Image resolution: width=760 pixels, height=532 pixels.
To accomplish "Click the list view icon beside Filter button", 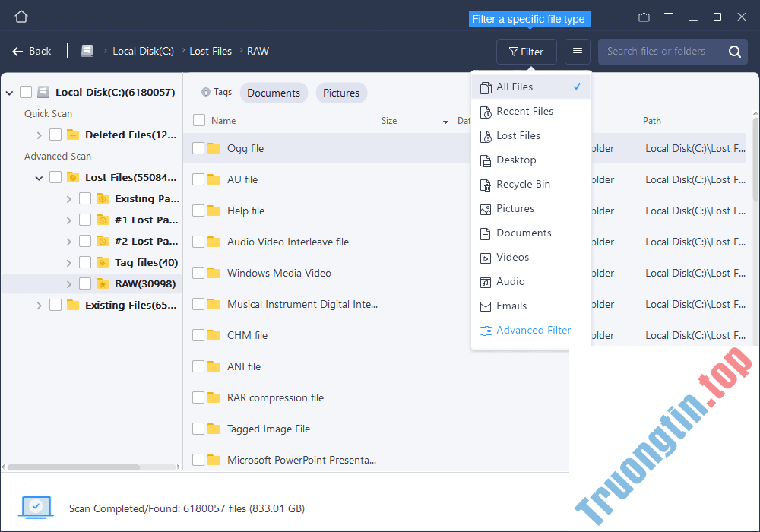I will pyautogui.click(x=577, y=51).
